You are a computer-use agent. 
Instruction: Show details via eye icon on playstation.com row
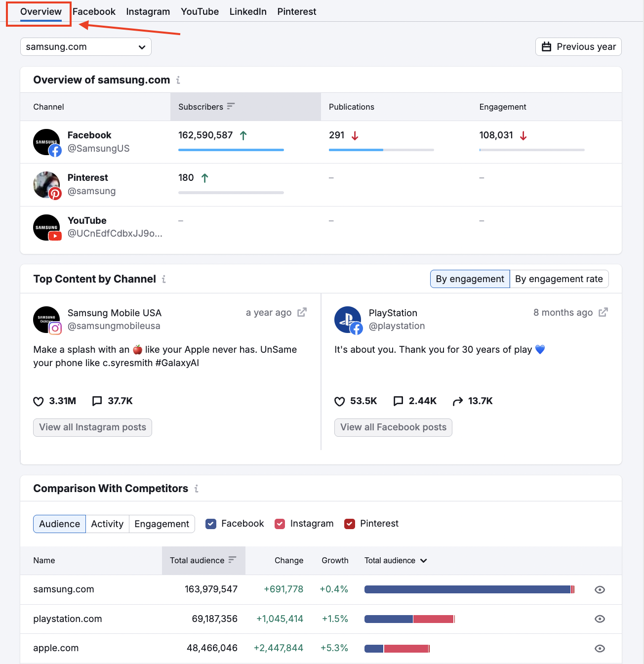pyautogui.click(x=600, y=619)
